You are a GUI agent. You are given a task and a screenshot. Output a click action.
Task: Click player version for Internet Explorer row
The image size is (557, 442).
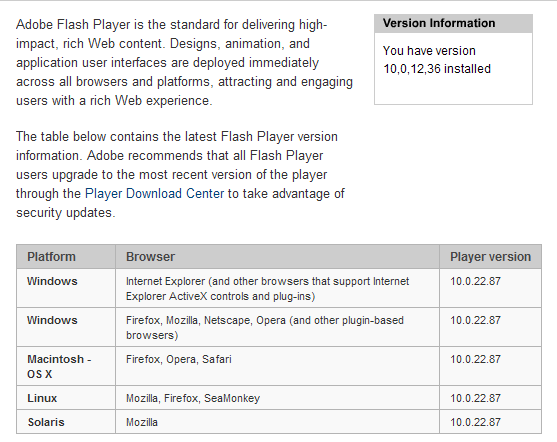[490, 288]
